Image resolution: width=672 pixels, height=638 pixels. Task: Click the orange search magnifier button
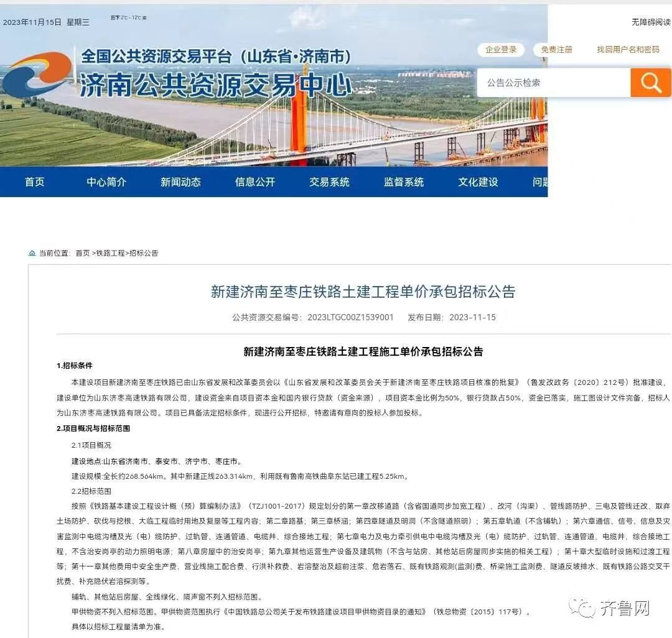pyautogui.click(x=651, y=83)
